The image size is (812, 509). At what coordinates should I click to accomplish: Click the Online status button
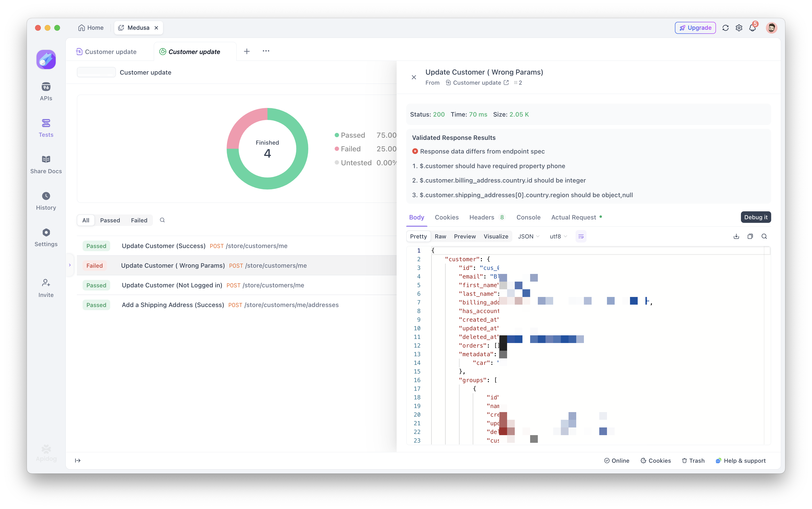pyautogui.click(x=616, y=461)
